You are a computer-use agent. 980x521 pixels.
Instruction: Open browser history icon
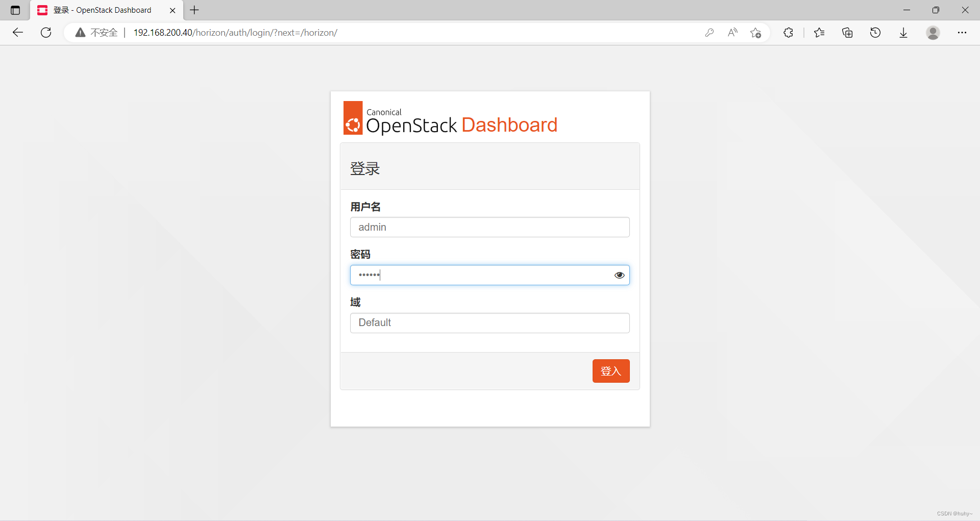tap(875, 33)
